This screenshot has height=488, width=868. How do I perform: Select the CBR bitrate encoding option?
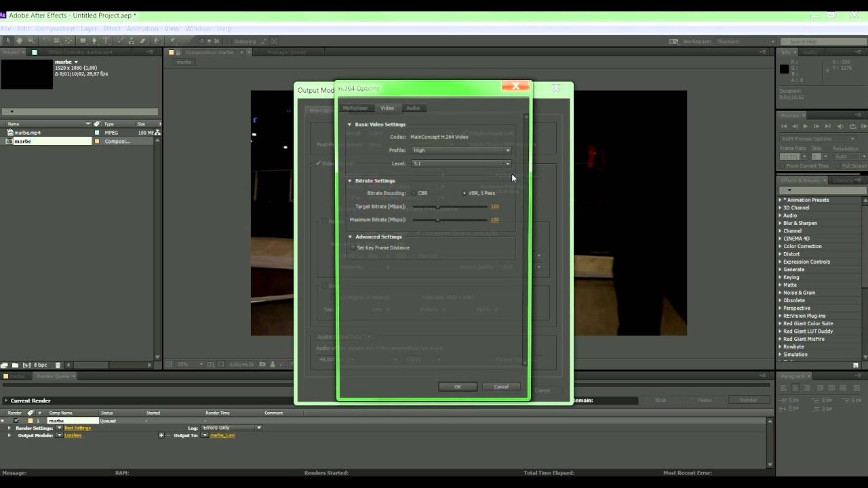414,193
